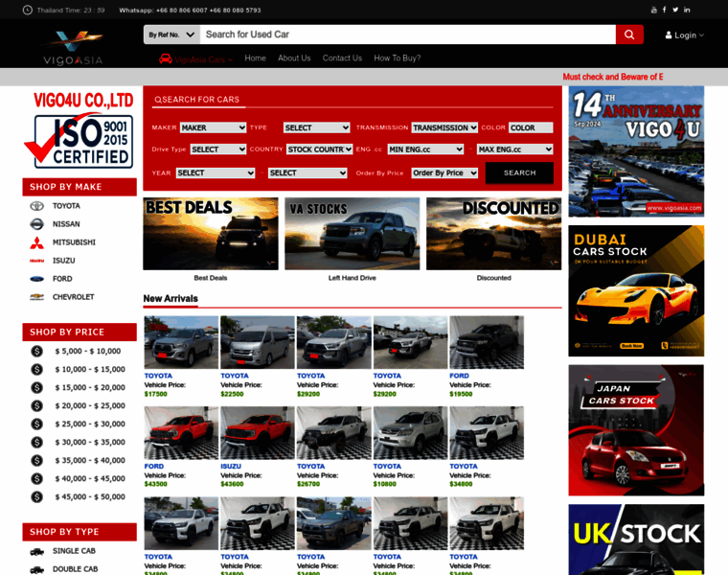Open the Isuzu listing priced $43600
This screenshot has width=728, height=575.
pos(258,433)
